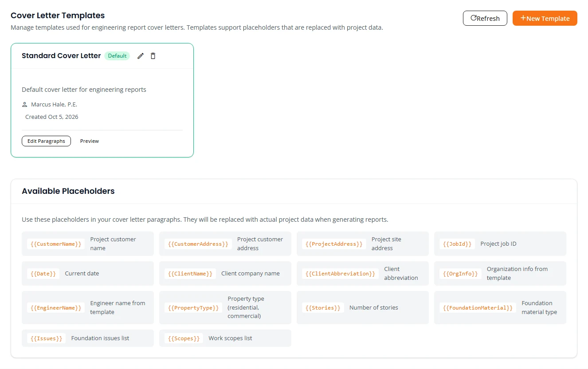Image resolution: width=588 pixels, height=369 pixels.
Task: Click the author name Marcus Hale, P.E.
Action: [54, 105]
